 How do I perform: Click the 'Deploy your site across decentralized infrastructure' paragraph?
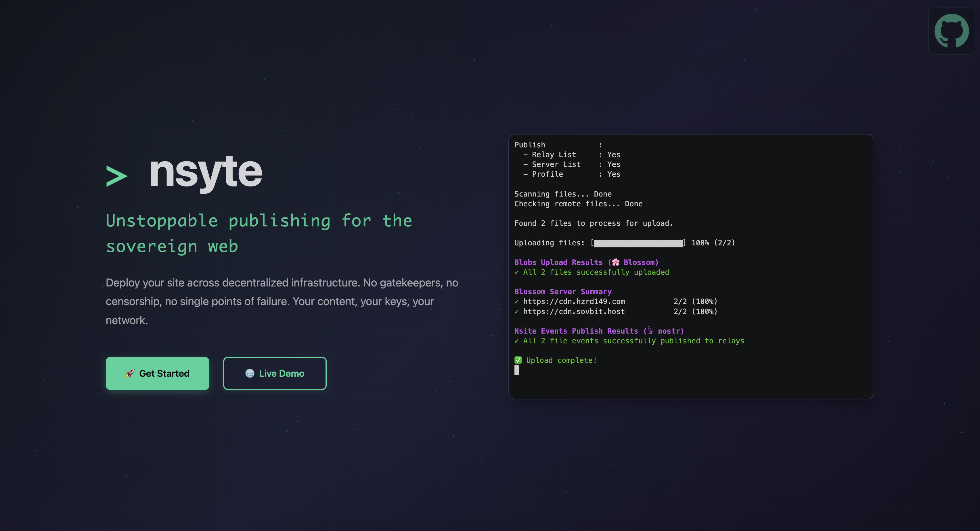pyautogui.click(x=282, y=301)
